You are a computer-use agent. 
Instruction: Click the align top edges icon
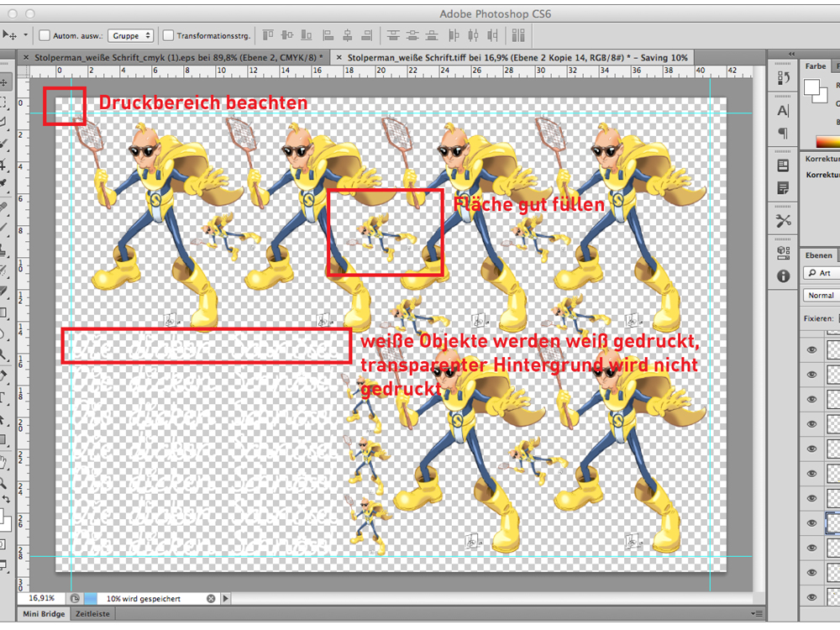pos(269,35)
